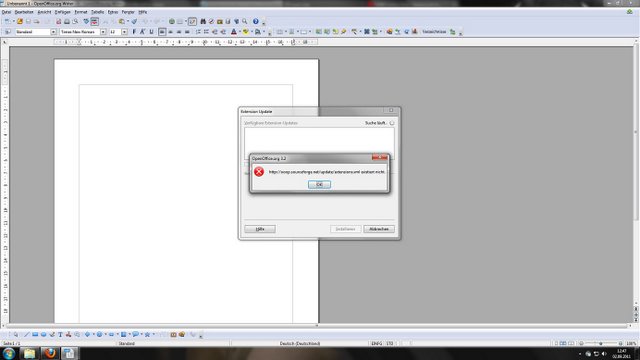Click the Print icon in standard toolbar

point(67,21)
